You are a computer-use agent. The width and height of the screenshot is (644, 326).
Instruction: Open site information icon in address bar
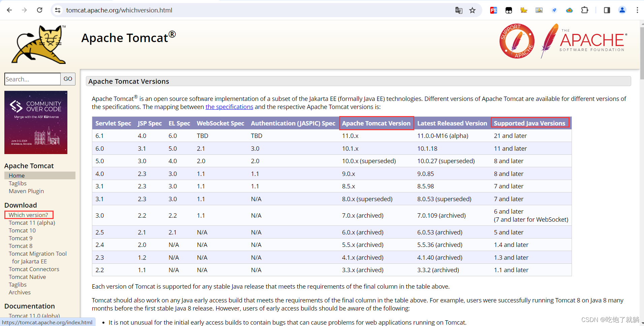point(58,10)
